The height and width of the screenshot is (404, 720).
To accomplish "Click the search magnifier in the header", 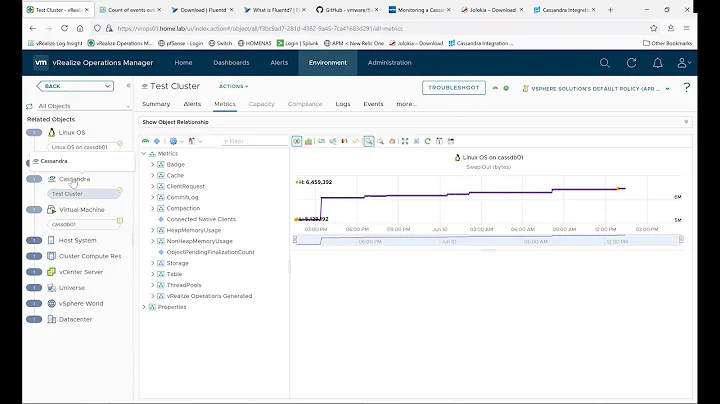I will point(605,63).
